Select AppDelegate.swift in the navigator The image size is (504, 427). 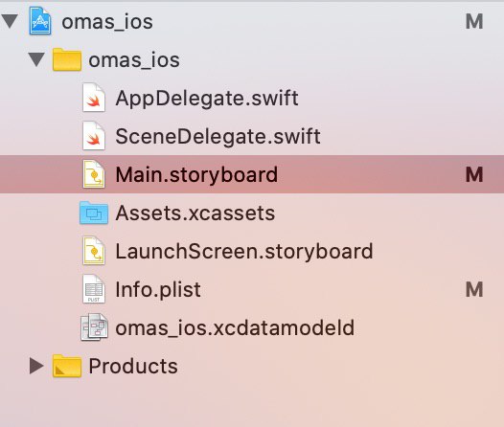(207, 98)
